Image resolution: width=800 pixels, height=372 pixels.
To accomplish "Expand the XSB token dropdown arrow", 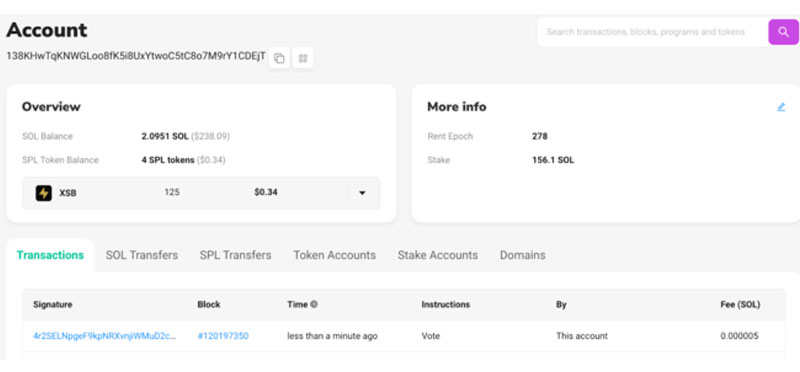I will coord(362,193).
